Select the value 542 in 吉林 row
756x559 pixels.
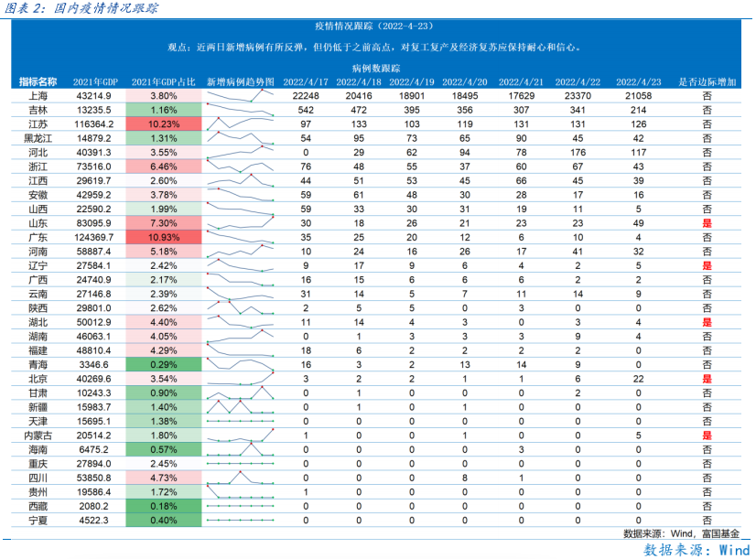(306, 110)
